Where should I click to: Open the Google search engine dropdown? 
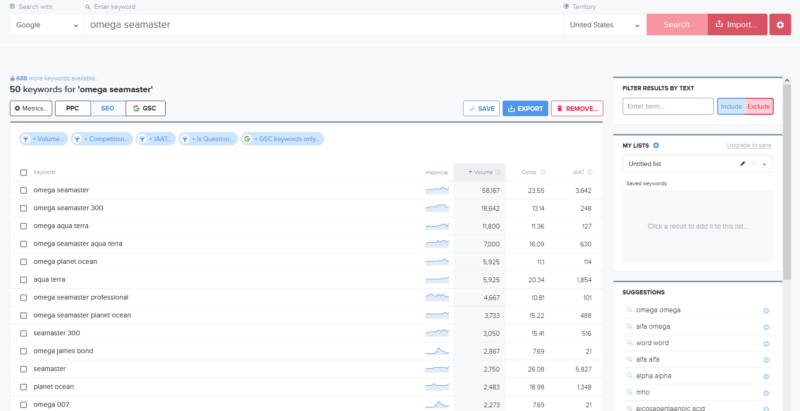click(47, 24)
